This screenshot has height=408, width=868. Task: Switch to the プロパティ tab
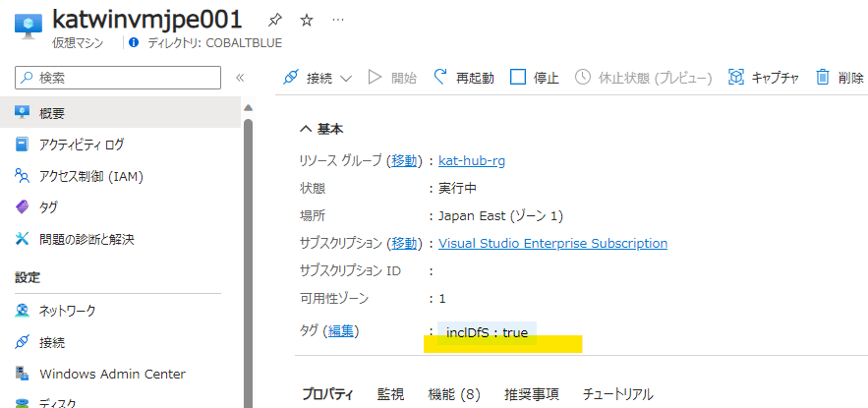click(x=327, y=394)
